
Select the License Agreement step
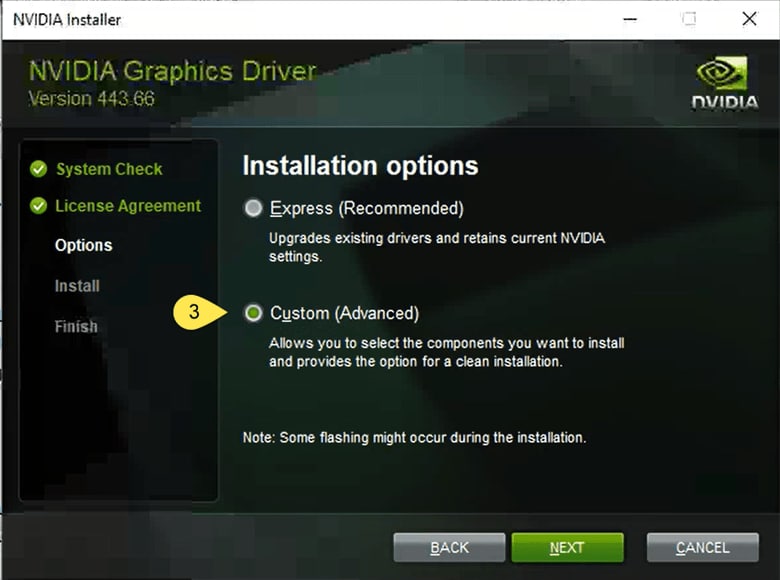pos(128,205)
